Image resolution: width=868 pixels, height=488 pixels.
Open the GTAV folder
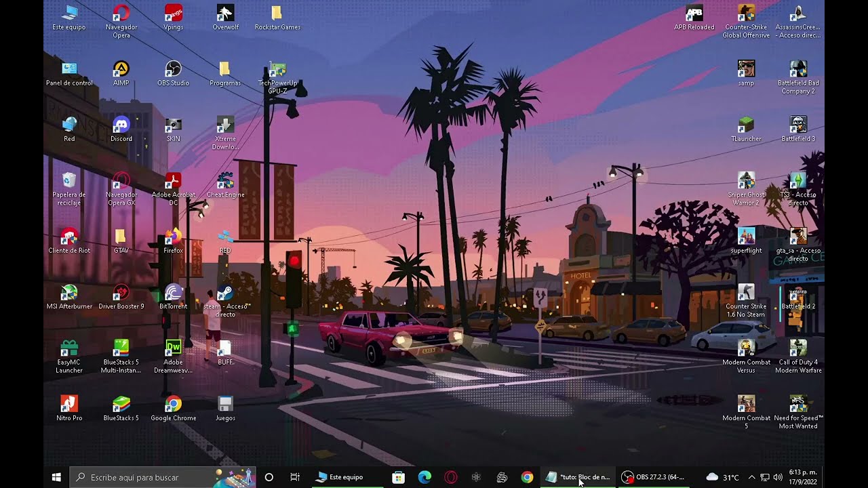pos(121,241)
